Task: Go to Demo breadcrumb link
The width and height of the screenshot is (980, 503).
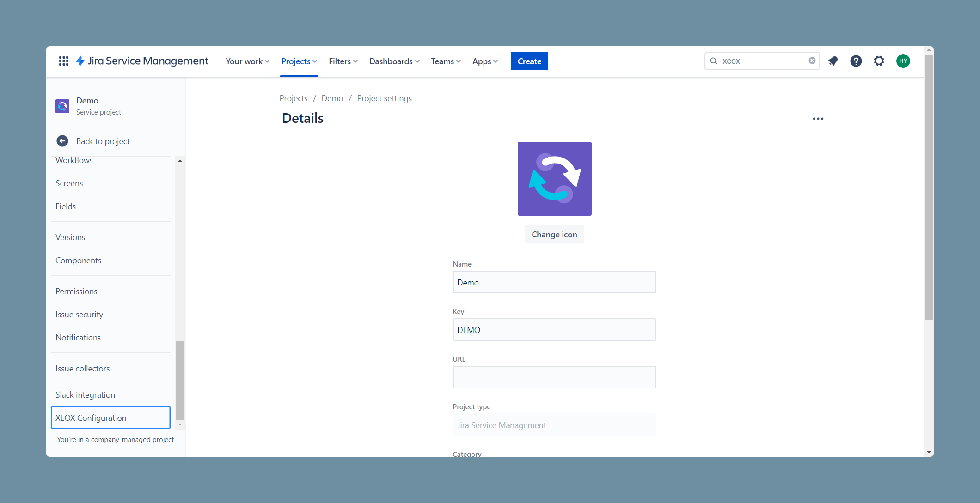Action: pos(332,98)
